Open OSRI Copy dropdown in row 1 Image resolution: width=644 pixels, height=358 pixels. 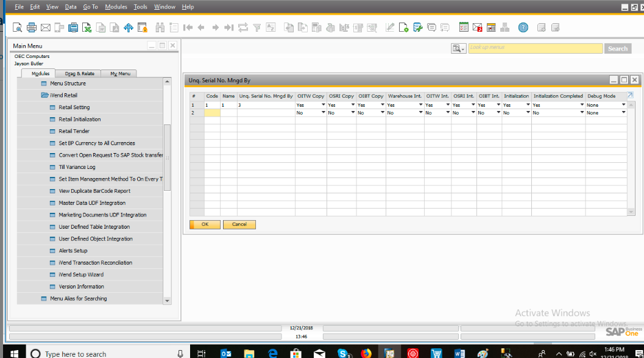point(353,105)
